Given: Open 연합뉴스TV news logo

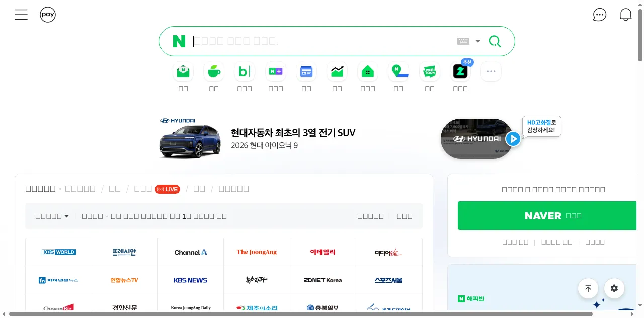Looking at the screenshot, I should [125, 280].
